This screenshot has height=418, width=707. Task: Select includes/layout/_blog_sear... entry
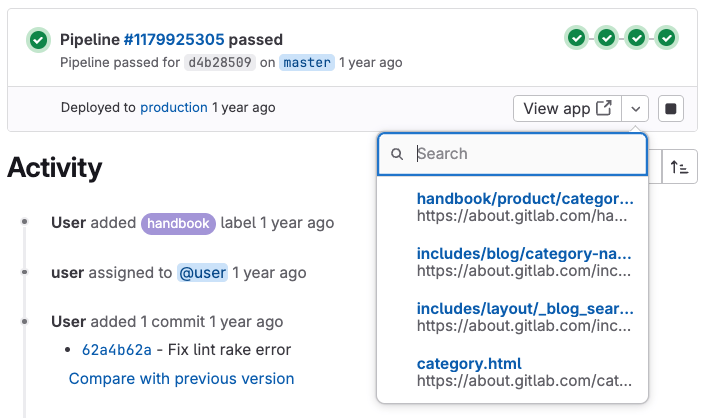tap(525, 317)
